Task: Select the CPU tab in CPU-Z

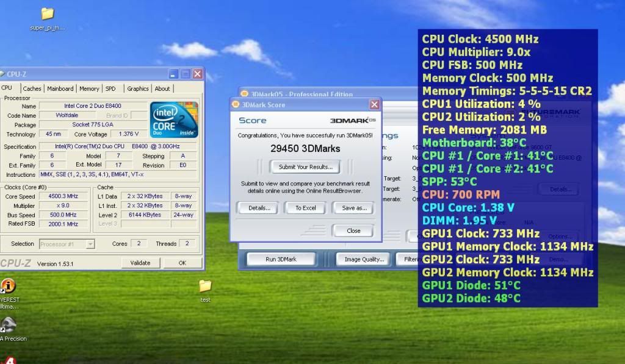Action: [x=7, y=88]
